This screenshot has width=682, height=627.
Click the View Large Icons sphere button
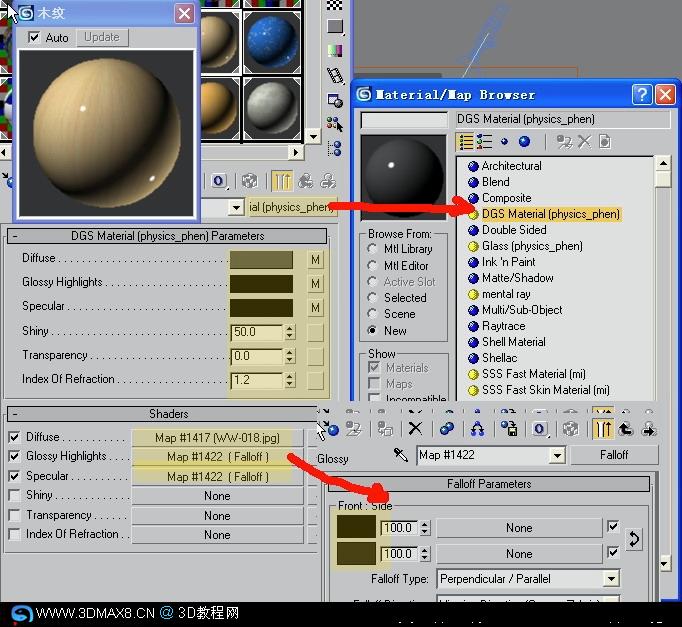click(525, 142)
